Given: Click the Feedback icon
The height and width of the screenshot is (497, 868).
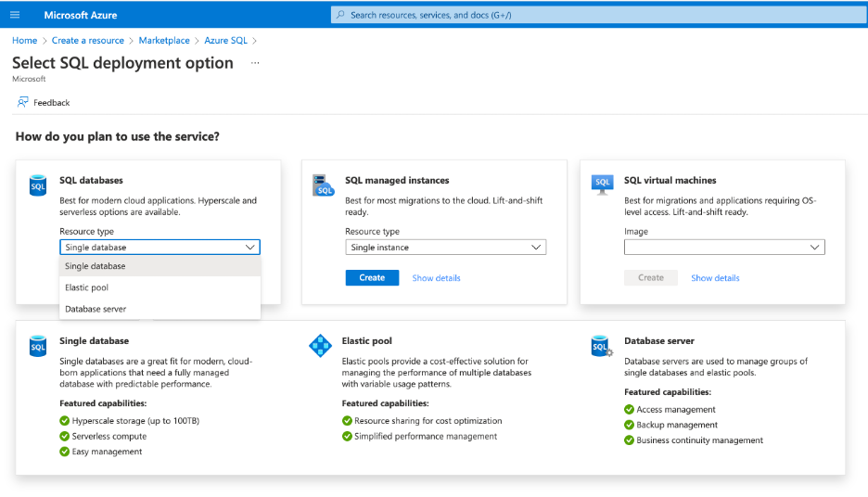Looking at the screenshot, I should [23, 102].
